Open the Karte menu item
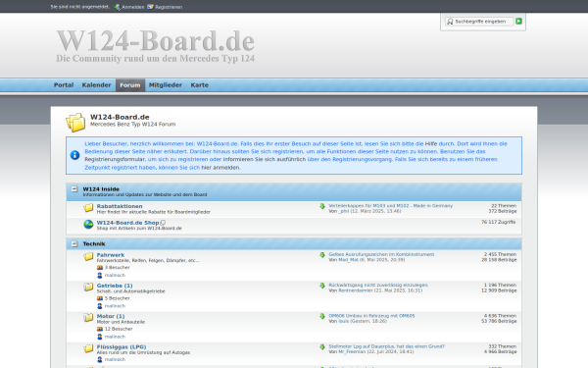Viewport: 588px width, 368px height. pos(200,85)
